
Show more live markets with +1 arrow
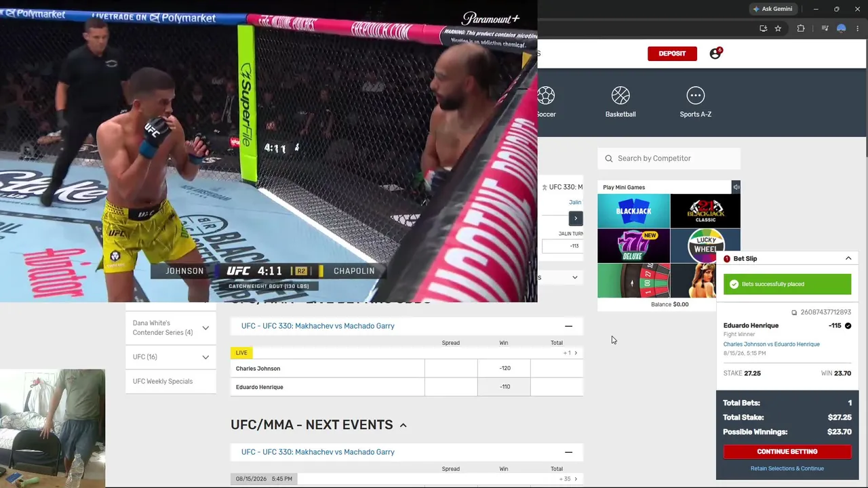[570, 353]
